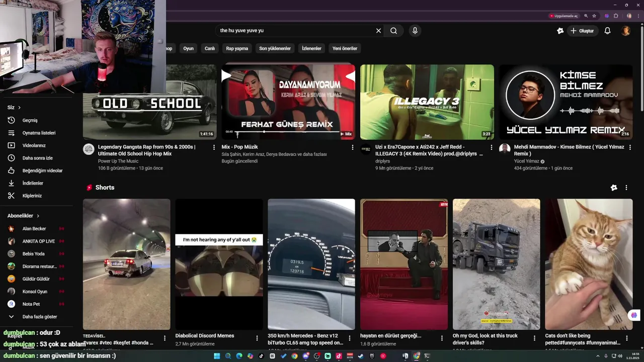Click the Shorts row sparkle icon
The height and width of the screenshot is (362, 644).
click(x=614, y=188)
